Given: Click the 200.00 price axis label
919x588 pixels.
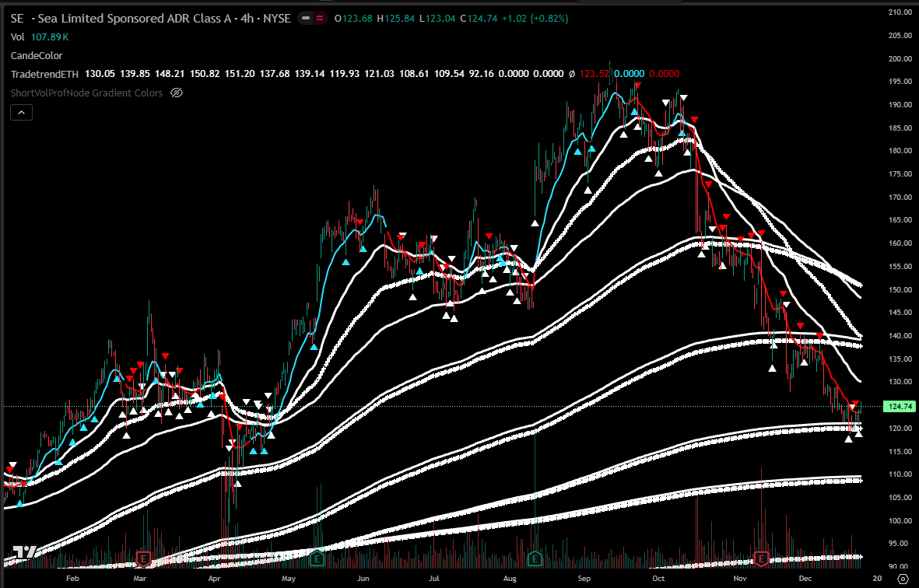Looking at the screenshot, I should pos(900,58).
